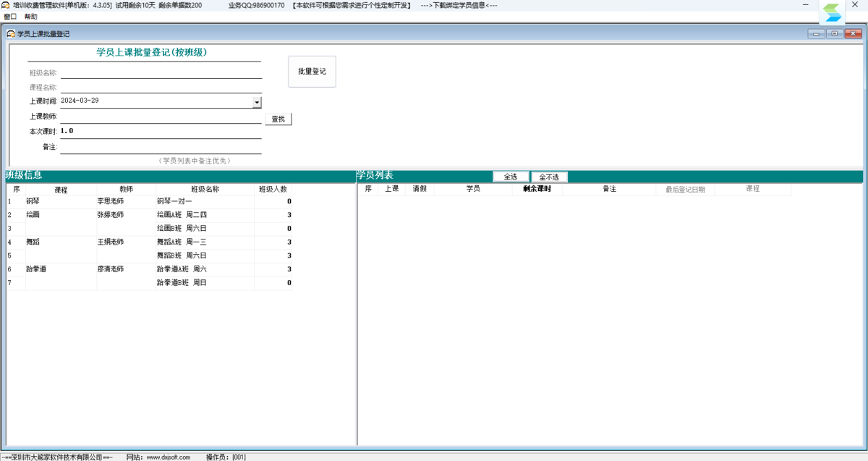Open the 窗口 menu

[x=10, y=16]
